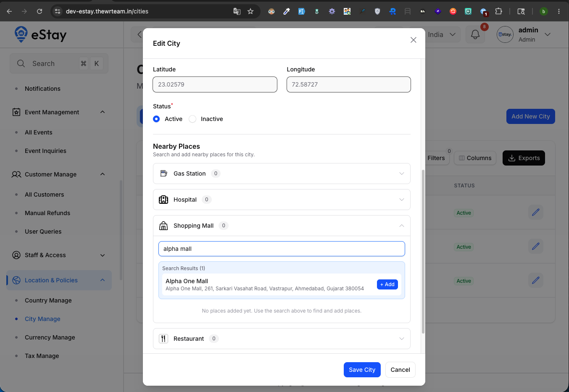The height and width of the screenshot is (392, 569).
Task: Expand the Hospital section chevron
Action: pos(402,200)
